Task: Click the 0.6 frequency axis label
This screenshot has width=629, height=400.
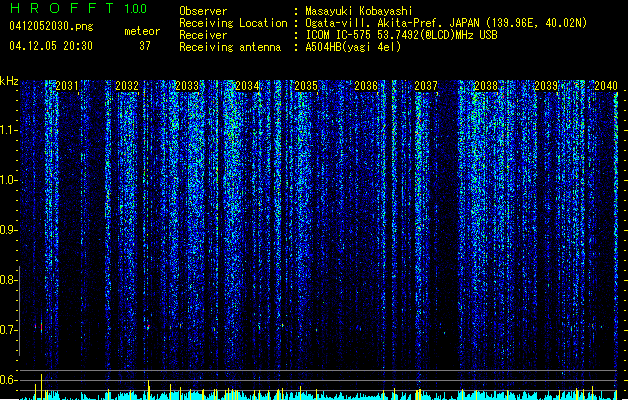Action: tap(7, 380)
